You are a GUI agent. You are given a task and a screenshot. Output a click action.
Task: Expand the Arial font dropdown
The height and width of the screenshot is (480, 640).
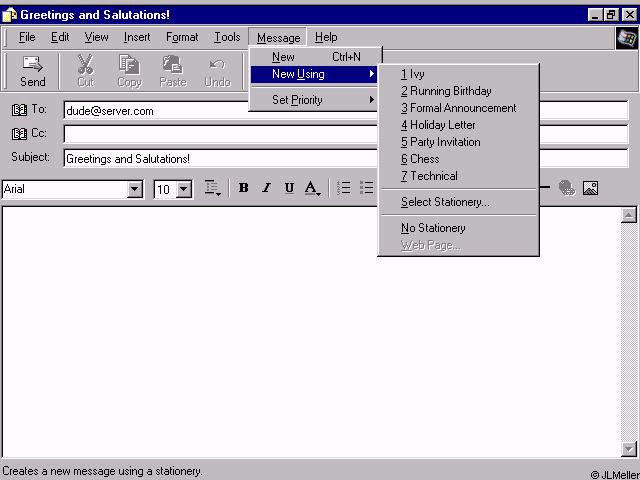tap(134, 189)
